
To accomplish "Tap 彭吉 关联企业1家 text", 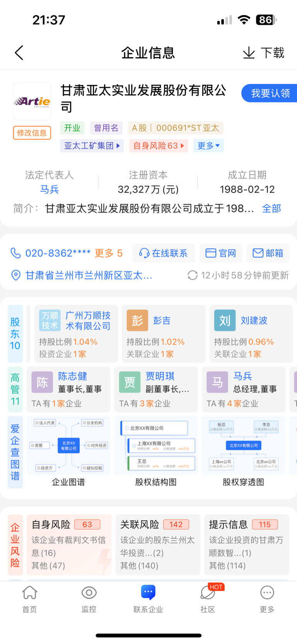I will (x=150, y=354).
